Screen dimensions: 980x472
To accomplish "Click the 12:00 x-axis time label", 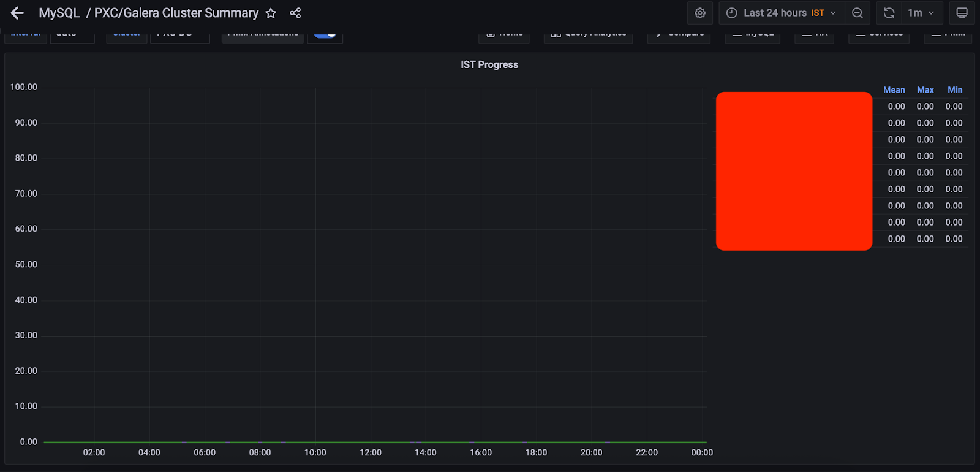I will (371, 452).
